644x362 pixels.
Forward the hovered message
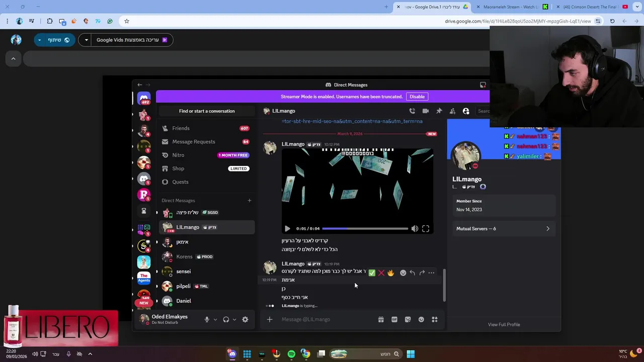[x=422, y=273]
